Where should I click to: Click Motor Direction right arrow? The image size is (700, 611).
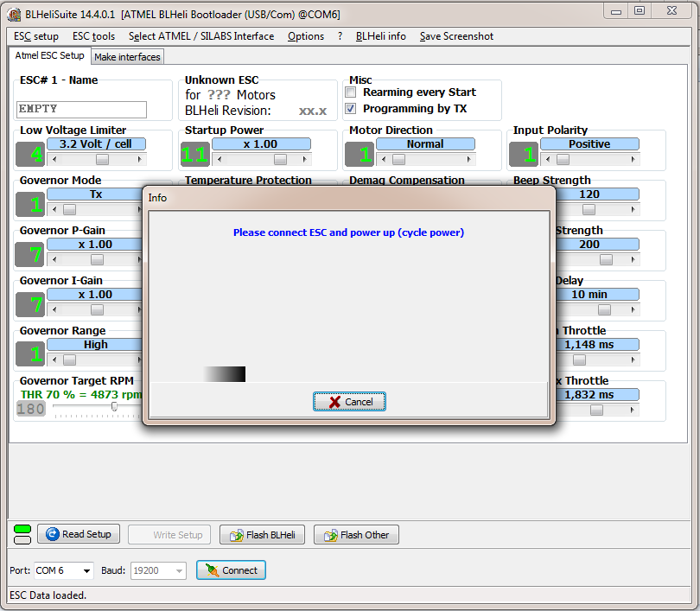pyautogui.click(x=468, y=159)
